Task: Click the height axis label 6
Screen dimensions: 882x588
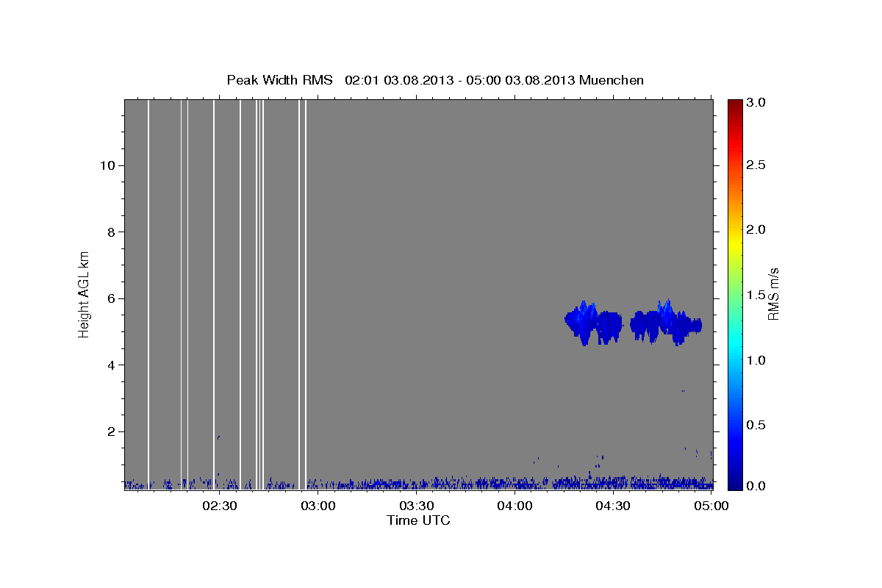Action: click(110, 298)
